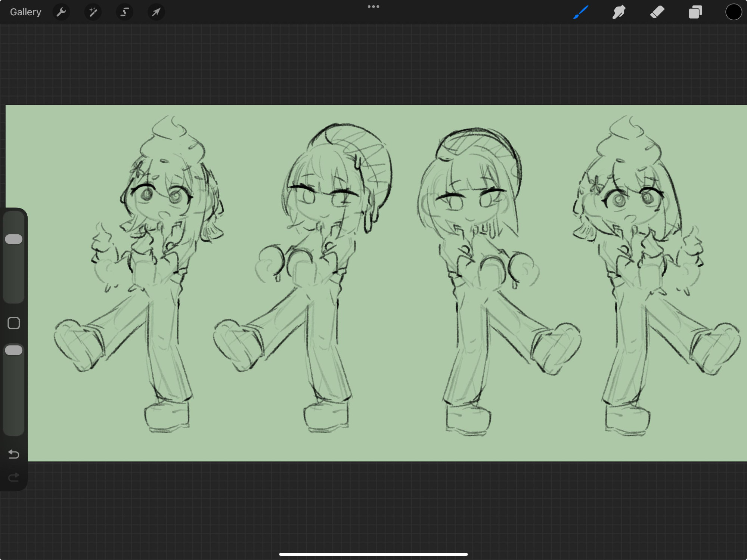
Task: Return to the Gallery
Action: click(x=25, y=12)
